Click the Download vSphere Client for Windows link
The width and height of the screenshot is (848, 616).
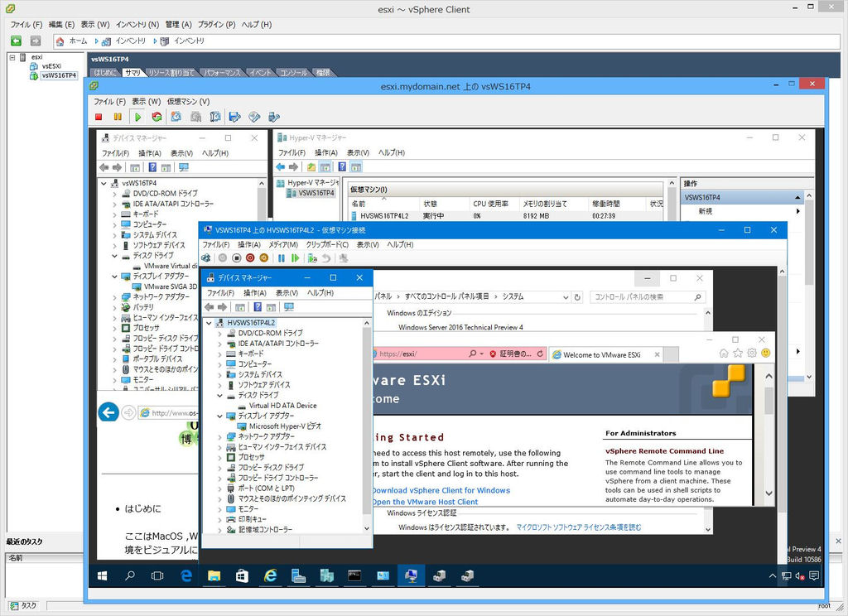441,490
